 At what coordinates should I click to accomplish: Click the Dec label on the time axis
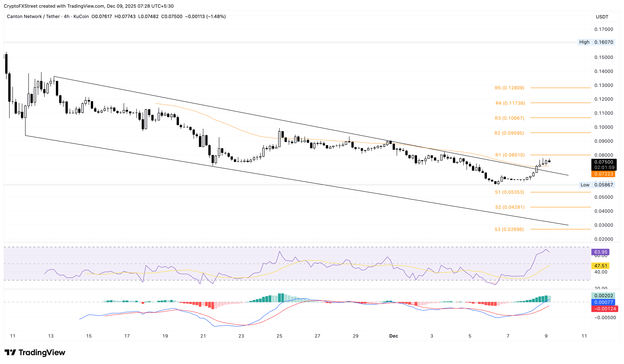394,336
